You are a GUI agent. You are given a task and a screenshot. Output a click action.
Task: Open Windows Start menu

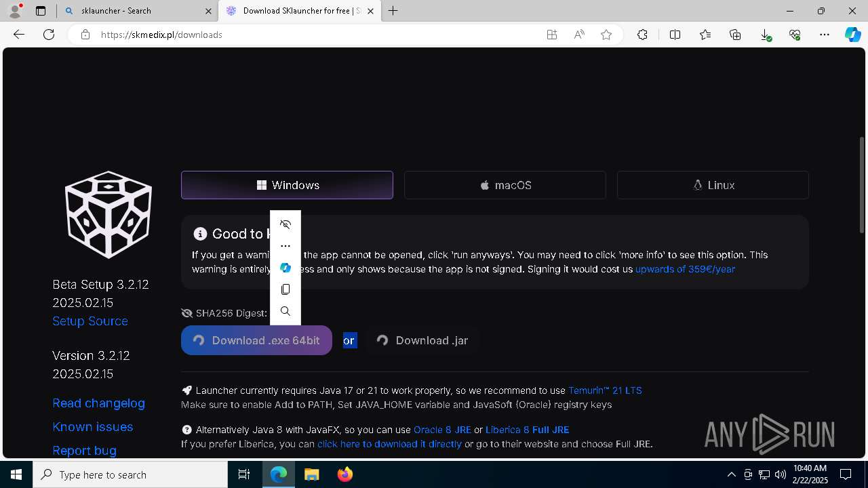pyautogui.click(x=16, y=474)
